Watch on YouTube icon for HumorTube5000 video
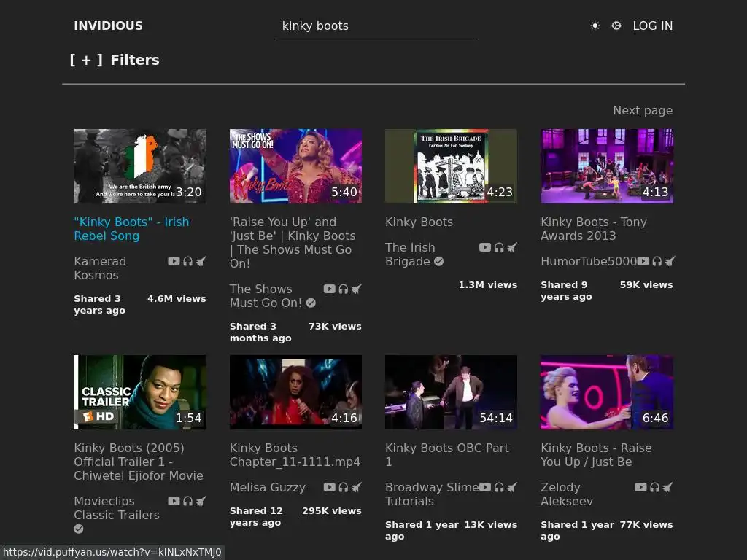The width and height of the screenshot is (747, 560). coord(643,261)
